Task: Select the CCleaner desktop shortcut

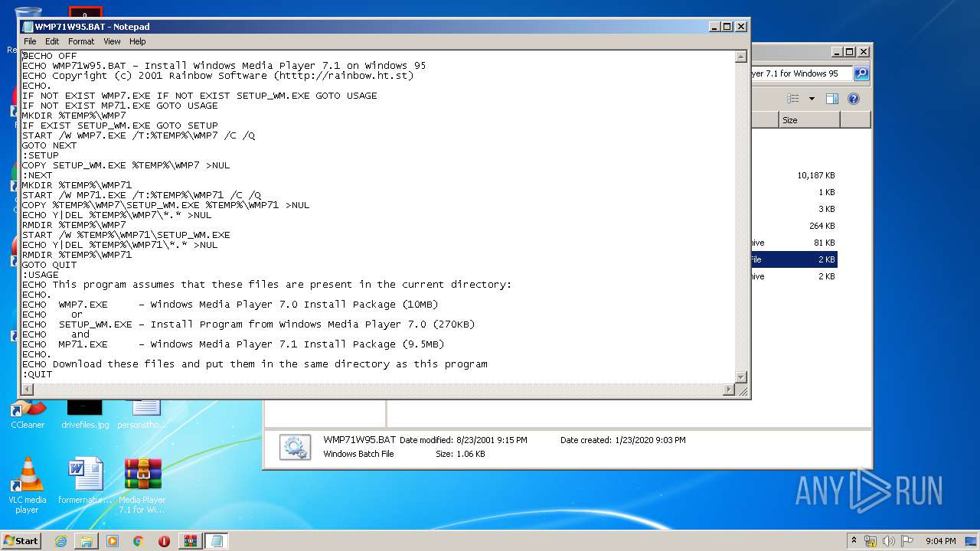Action: coord(28,414)
